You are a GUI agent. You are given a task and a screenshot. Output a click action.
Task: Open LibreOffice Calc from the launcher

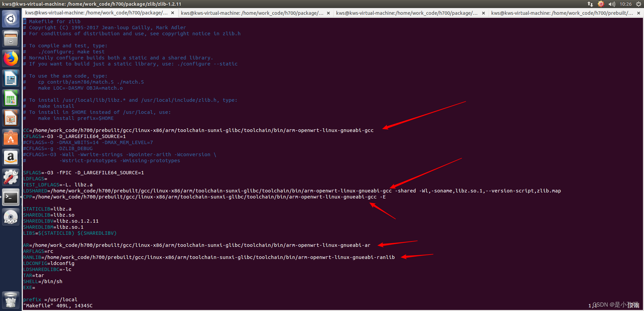pos(11,98)
